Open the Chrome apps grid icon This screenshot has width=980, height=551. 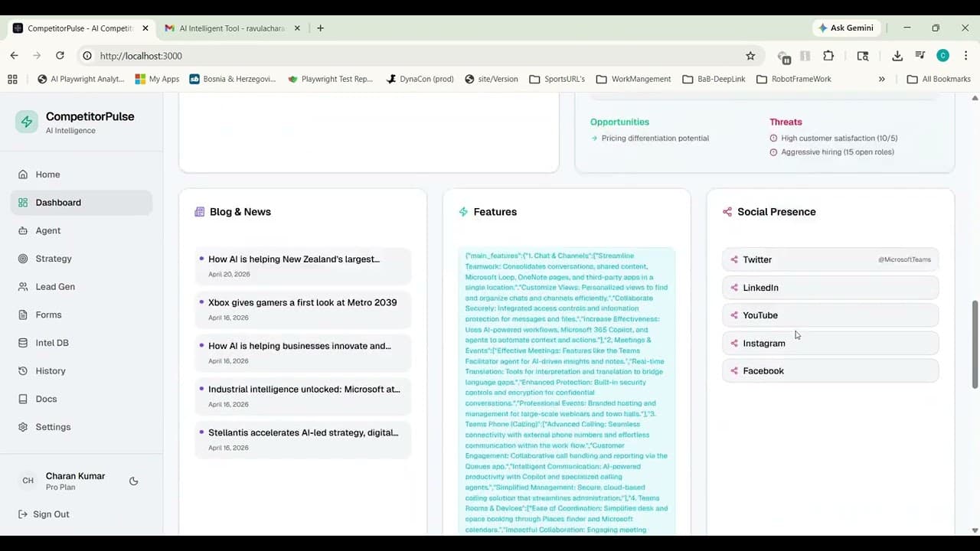pyautogui.click(x=12, y=79)
